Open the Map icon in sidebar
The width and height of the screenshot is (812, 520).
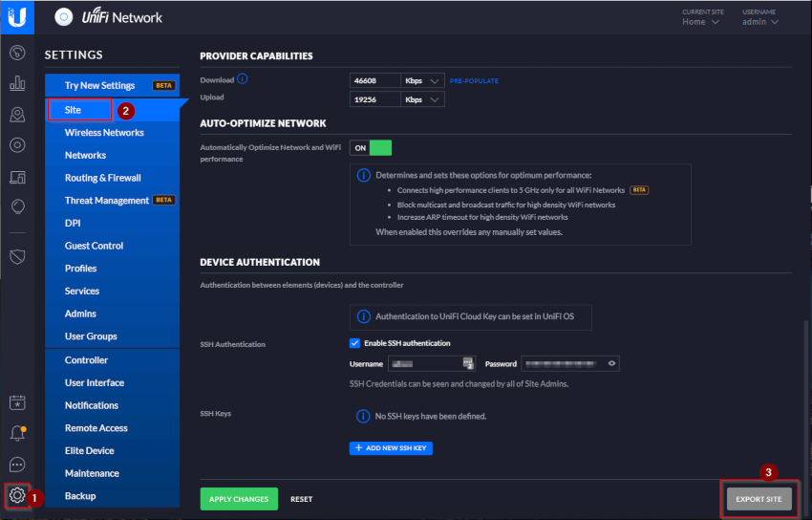(x=17, y=115)
